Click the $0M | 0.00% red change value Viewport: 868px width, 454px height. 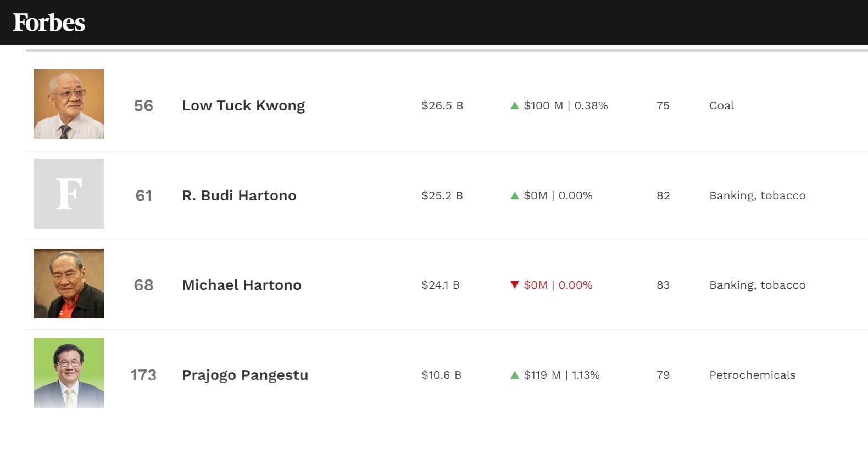click(558, 285)
